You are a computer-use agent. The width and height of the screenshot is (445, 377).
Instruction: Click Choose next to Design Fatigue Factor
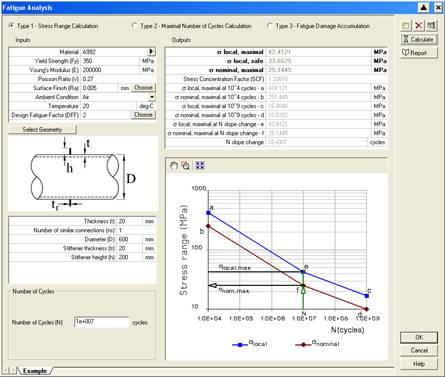[143, 115]
